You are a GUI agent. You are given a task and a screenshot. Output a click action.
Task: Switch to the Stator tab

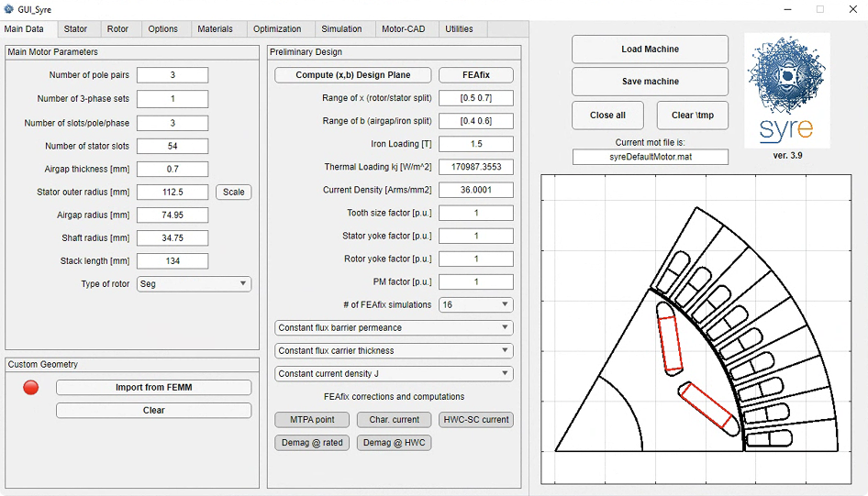pyautogui.click(x=75, y=28)
